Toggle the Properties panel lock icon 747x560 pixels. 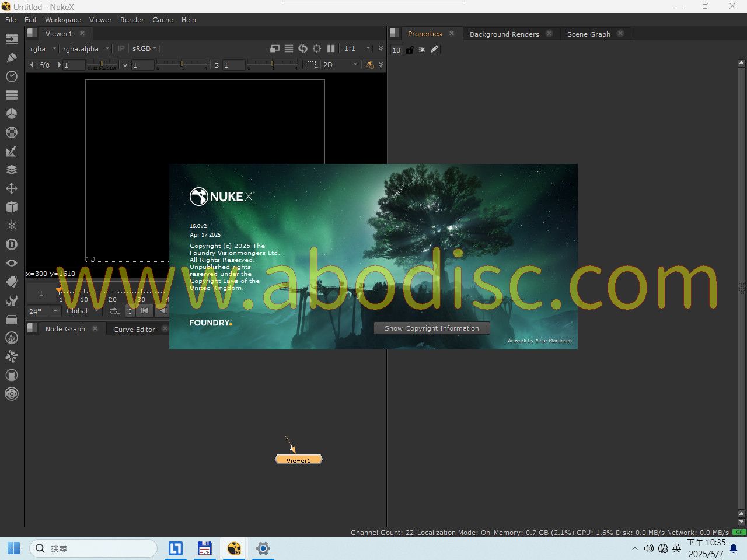click(410, 50)
